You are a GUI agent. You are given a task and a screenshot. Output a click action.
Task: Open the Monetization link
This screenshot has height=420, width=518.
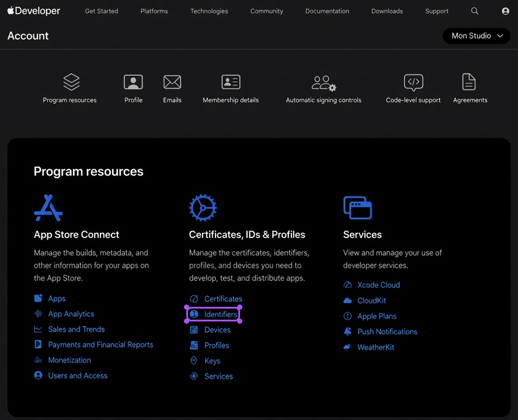pyautogui.click(x=69, y=360)
